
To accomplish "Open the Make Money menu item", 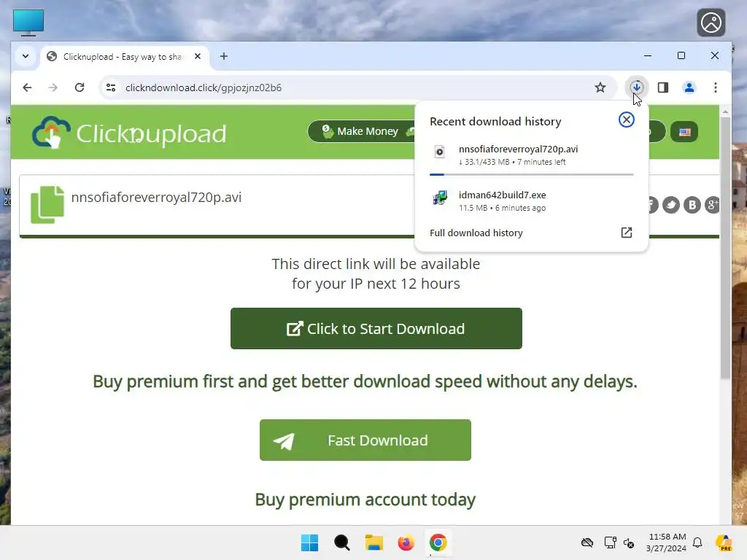I will [362, 131].
